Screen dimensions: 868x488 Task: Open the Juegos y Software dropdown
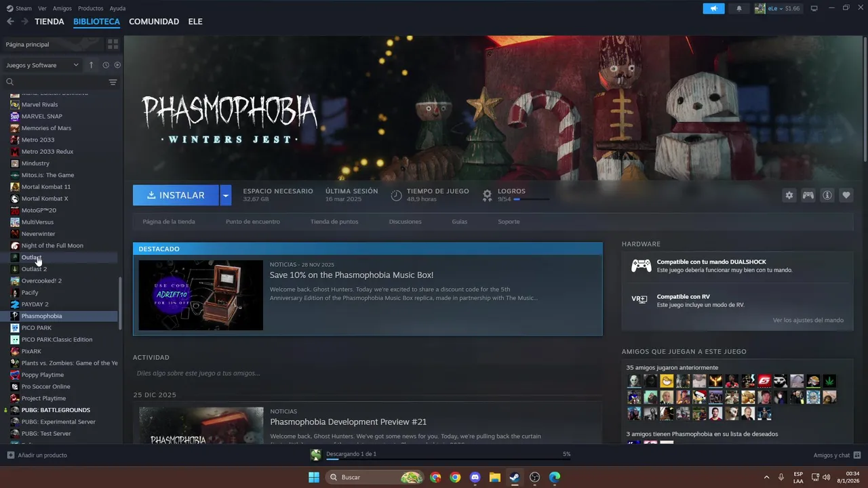[43, 65]
